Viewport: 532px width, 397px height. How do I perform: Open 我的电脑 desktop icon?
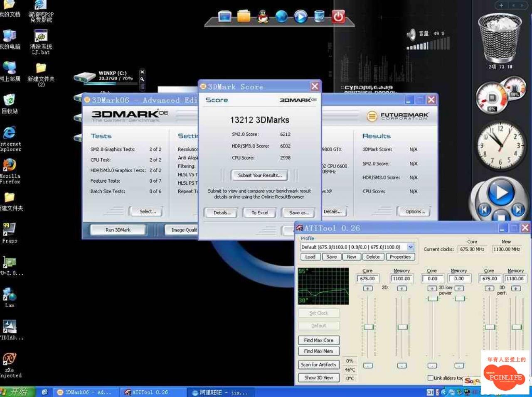(x=9, y=40)
